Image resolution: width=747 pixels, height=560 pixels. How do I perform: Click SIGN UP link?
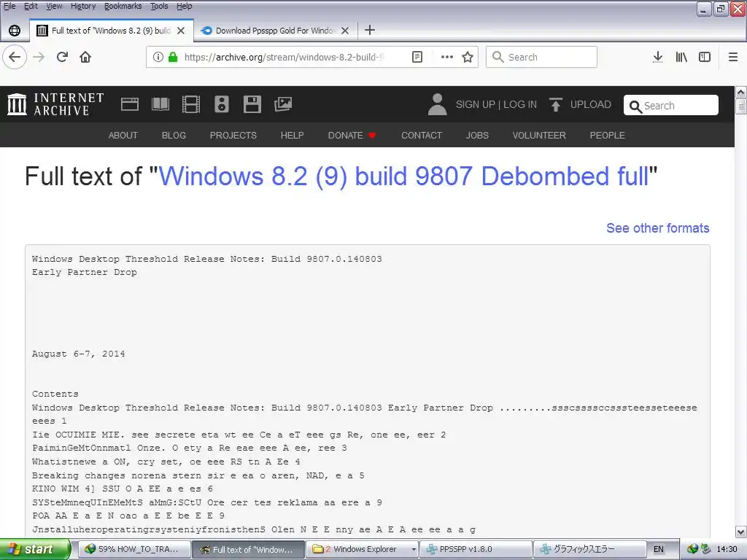click(476, 104)
